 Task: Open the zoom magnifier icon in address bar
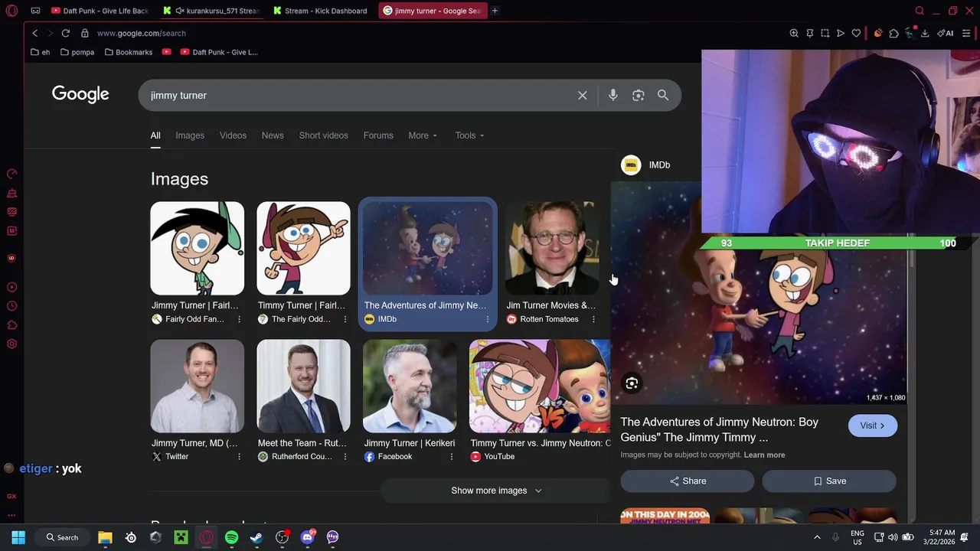click(794, 34)
